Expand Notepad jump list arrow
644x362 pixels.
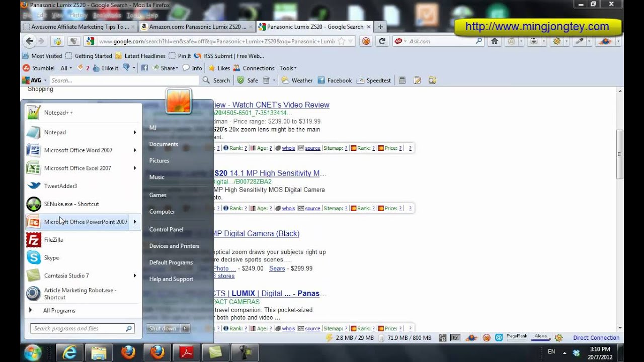pos(135,132)
